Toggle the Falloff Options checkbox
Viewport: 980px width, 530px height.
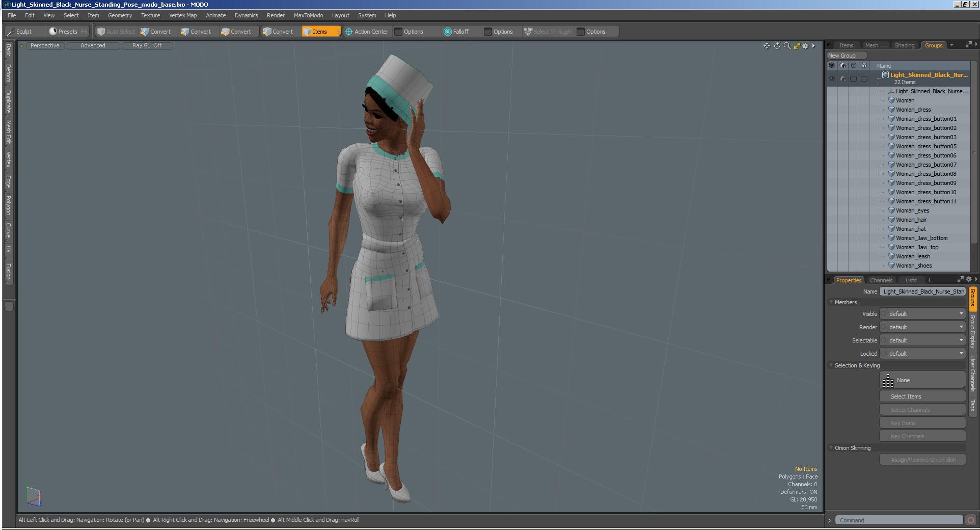pyautogui.click(x=488, y=32)
